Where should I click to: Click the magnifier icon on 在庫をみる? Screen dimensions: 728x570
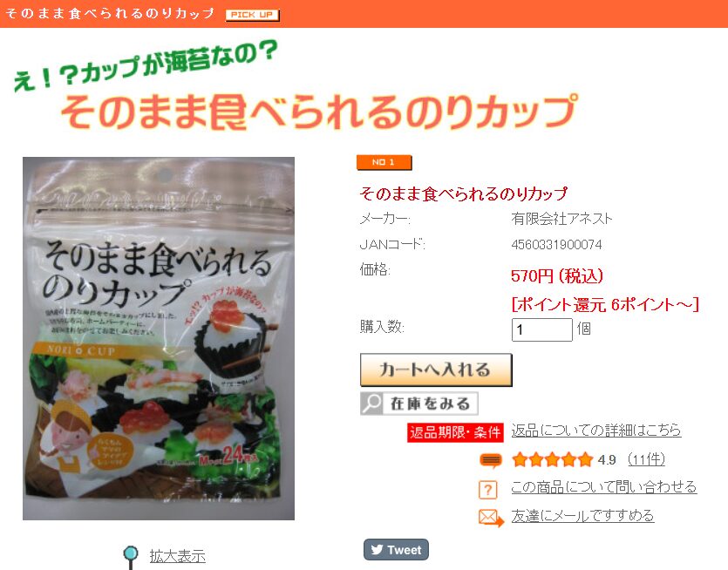(x=371, y=404)
